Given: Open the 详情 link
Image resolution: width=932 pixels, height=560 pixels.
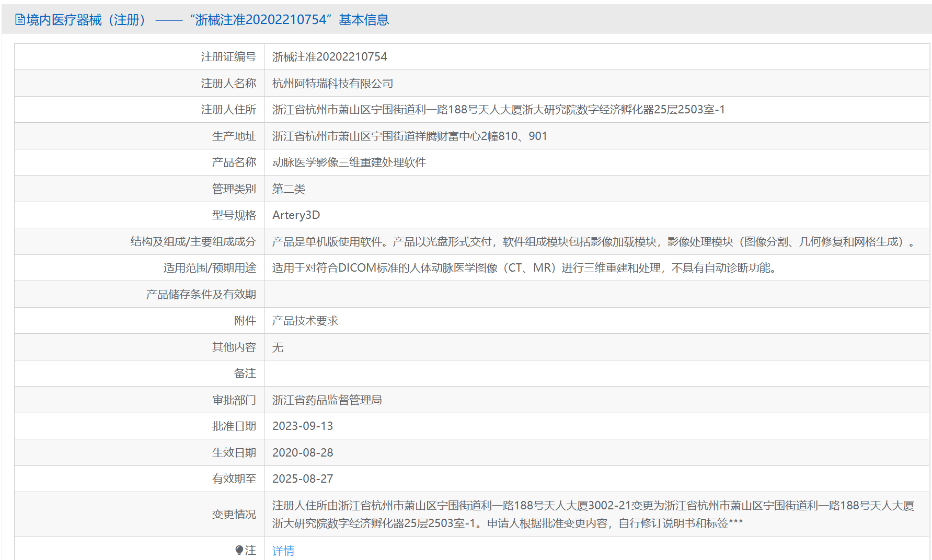Looking at the screenshot, I should 283,551.
